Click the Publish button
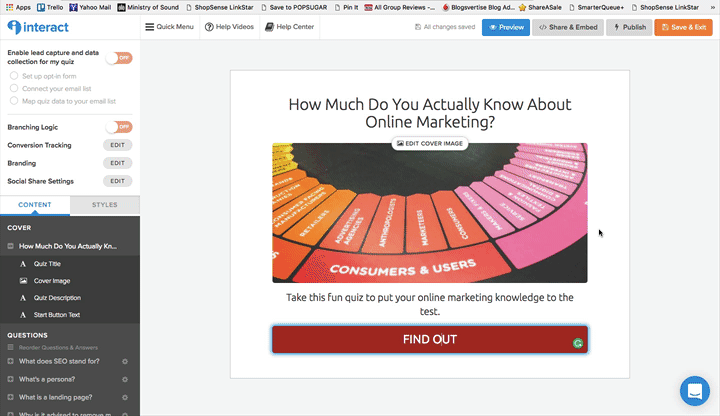Viewport: 720px width, 416px height. coord(629,27)
